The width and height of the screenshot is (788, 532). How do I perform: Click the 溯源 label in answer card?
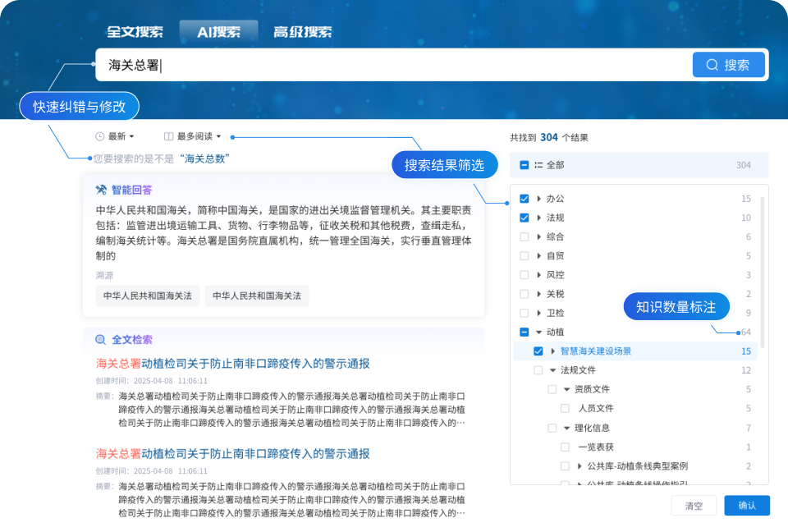pos(104,276)
